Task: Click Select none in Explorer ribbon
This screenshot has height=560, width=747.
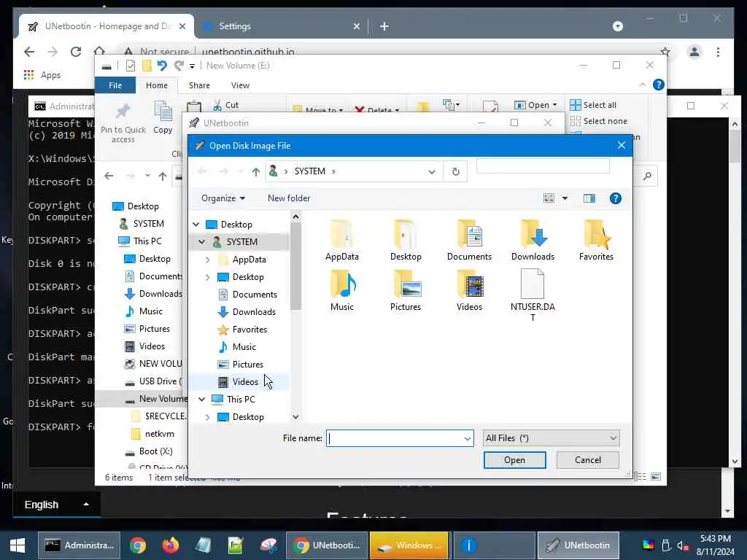Action: pyautogui.click(x=599, y=121)
